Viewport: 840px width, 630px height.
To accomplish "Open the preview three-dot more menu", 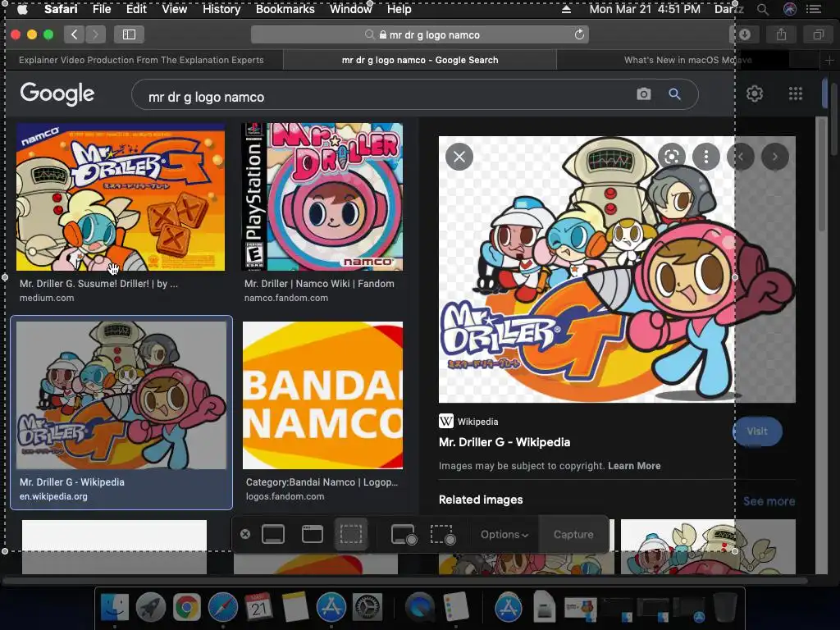I will [x=706, y=157].
